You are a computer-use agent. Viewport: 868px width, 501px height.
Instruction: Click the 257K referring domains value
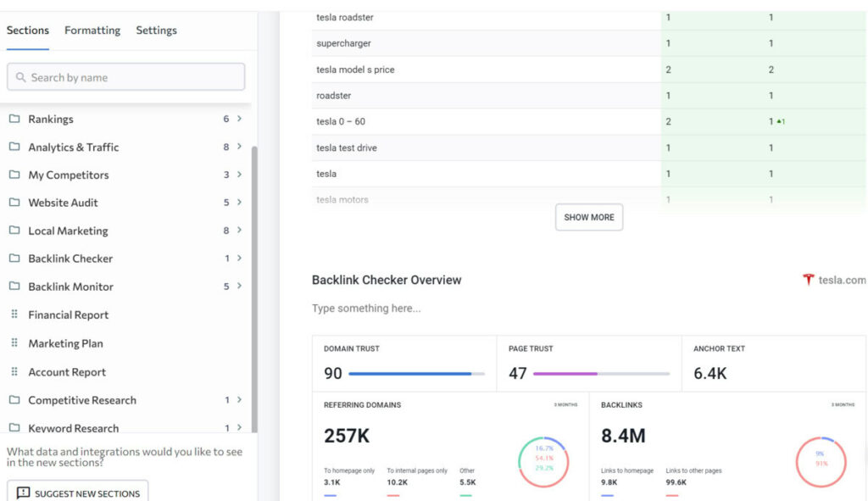(347, 436)
